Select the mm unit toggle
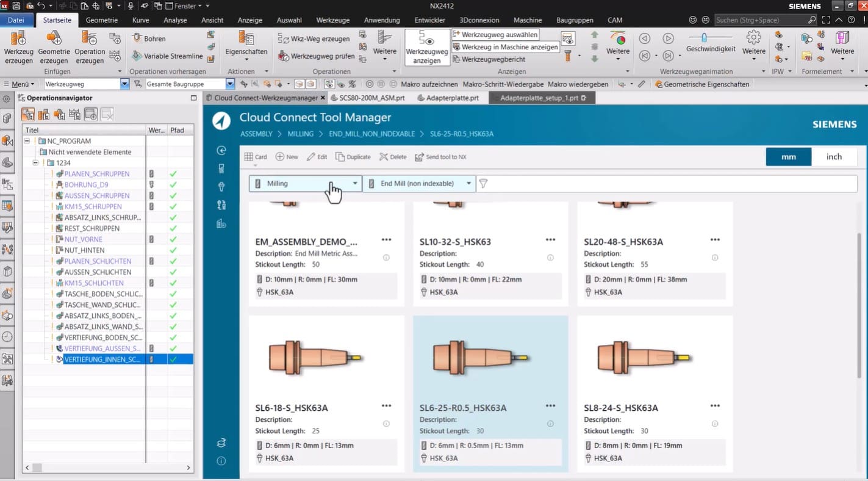Viewport: 868px width, 481px height. pos(788,157)
